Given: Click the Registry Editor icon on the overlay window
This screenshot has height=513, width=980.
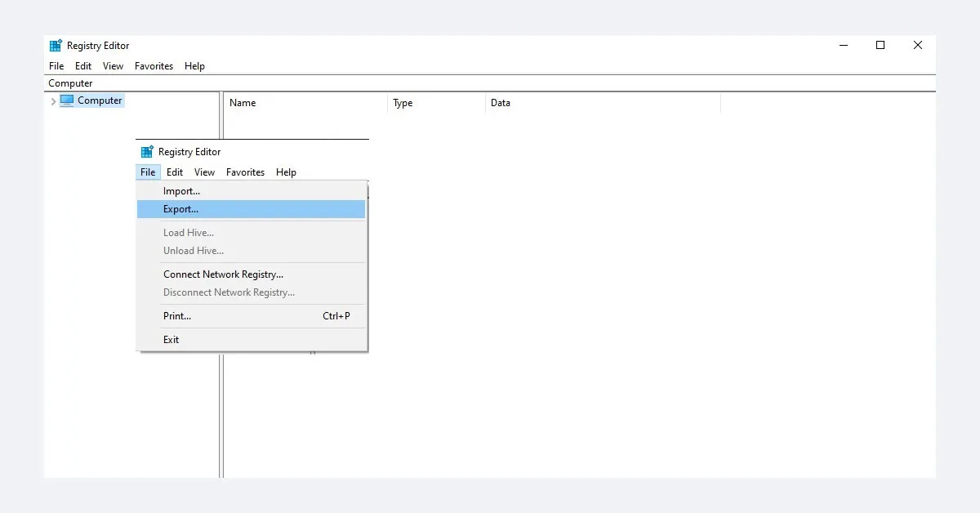Looking at the screenshot, I should coord(147,151).
